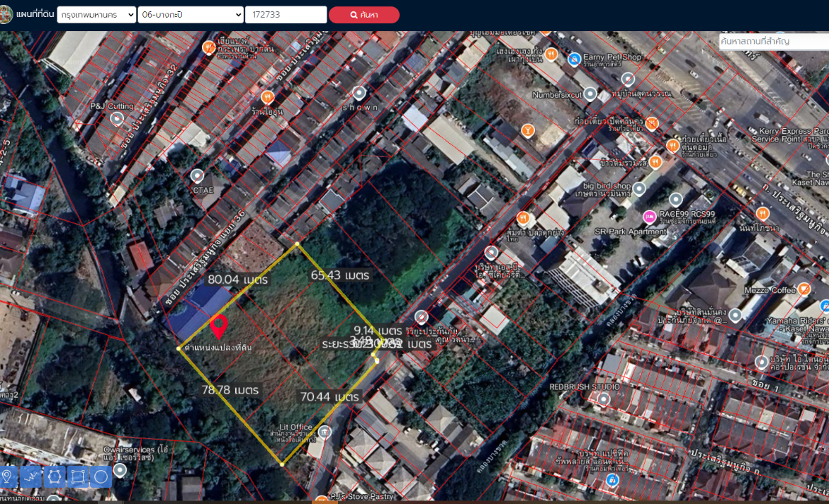Click the 65.43 เมตร measurement label
This screenshot has height=504, width=829.
click(340, 275)
